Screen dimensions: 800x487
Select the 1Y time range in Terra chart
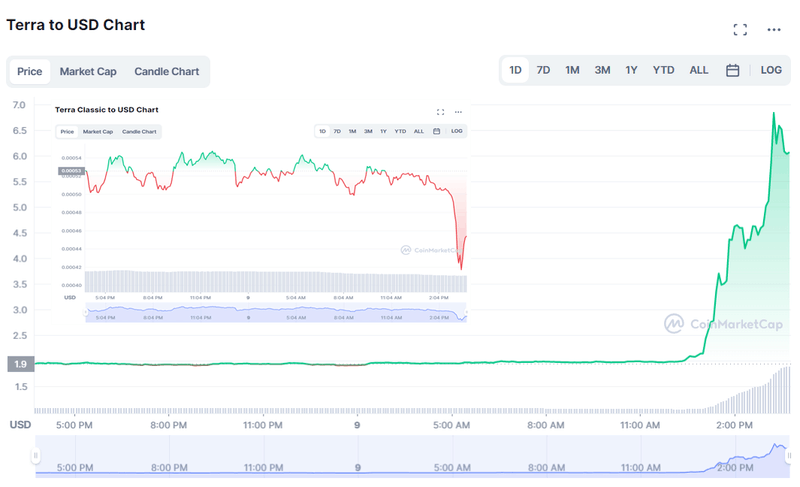point(632,70)
